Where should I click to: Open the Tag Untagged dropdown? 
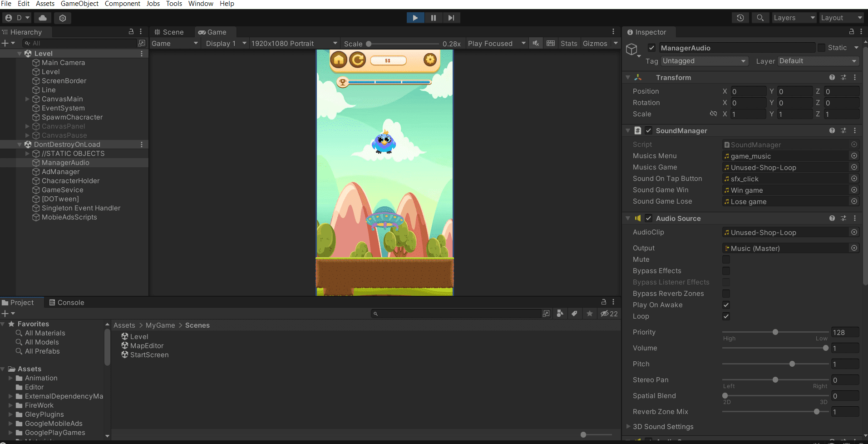click(x=704, y=61)
